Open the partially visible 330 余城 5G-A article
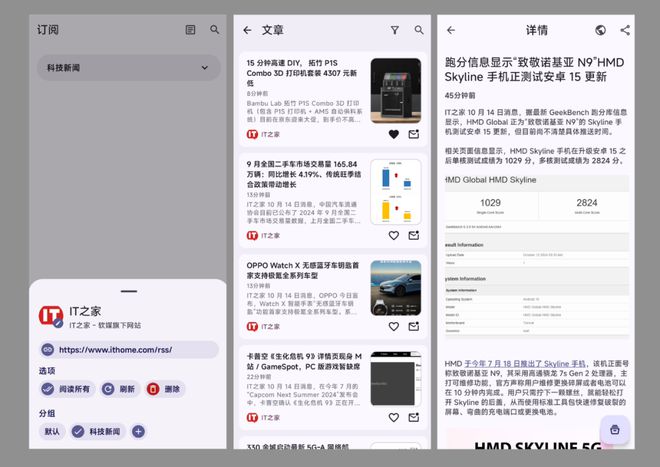 [333, 445]
